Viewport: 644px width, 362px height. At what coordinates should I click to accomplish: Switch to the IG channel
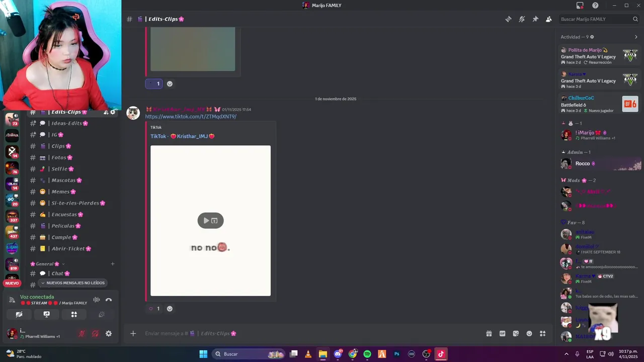click(x=73, y=135)
